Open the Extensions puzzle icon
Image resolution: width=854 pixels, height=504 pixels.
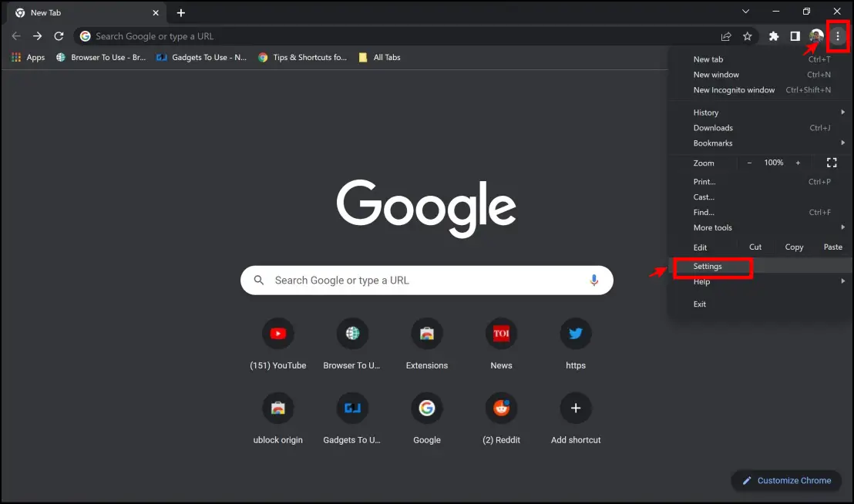pyautogui.click(x=774, y=36)
